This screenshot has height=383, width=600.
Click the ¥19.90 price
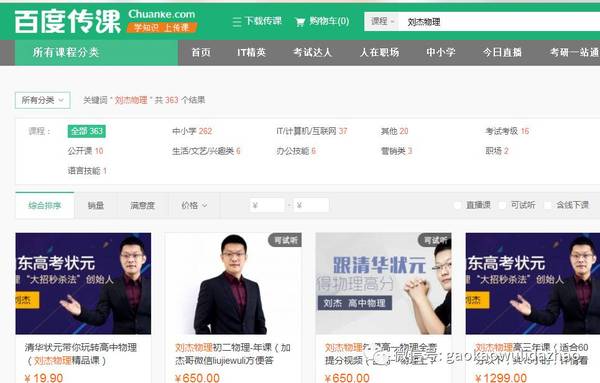[44, 378]
